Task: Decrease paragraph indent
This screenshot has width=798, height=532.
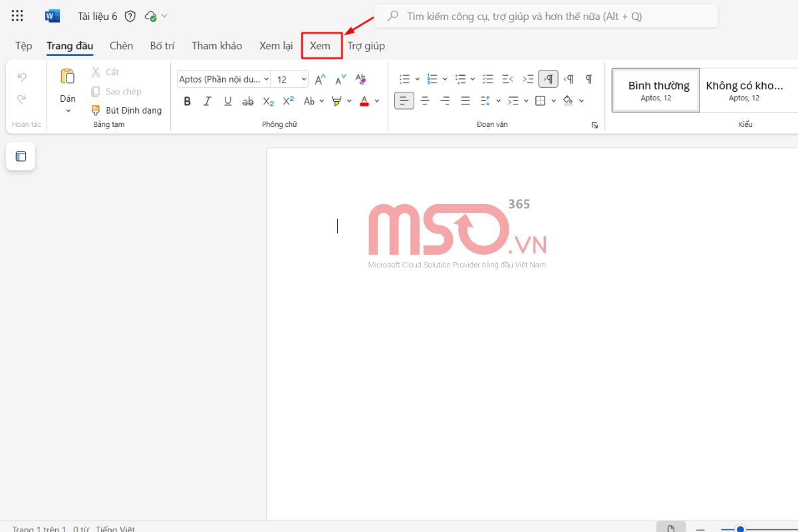Action: 508,79
